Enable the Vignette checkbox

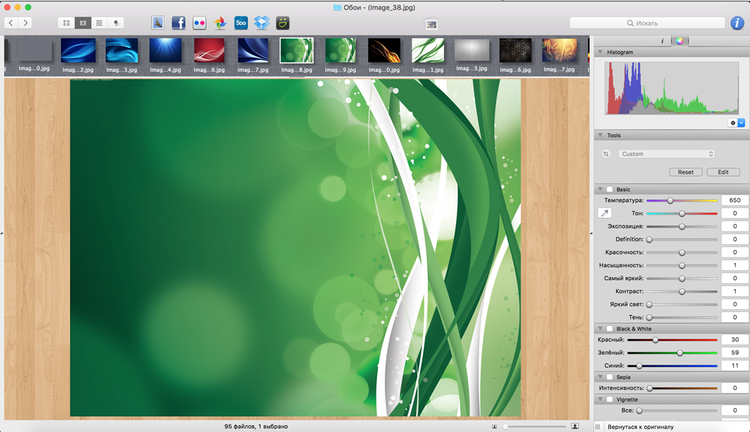(x=610, y=399)
